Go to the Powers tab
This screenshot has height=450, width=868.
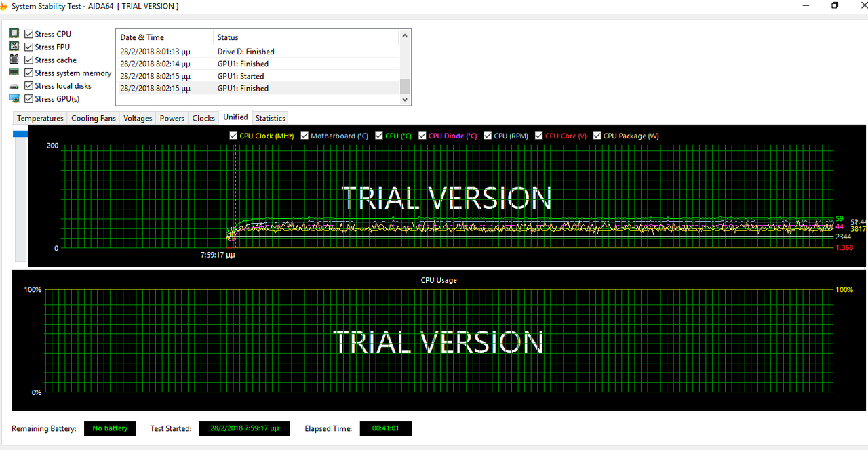(x=172, y=118)
